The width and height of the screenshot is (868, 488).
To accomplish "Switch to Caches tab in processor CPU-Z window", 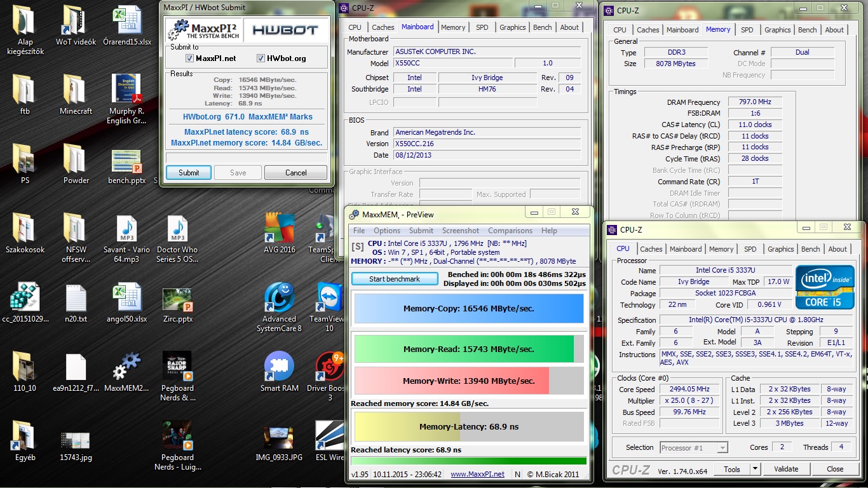I will coord(651,249).
